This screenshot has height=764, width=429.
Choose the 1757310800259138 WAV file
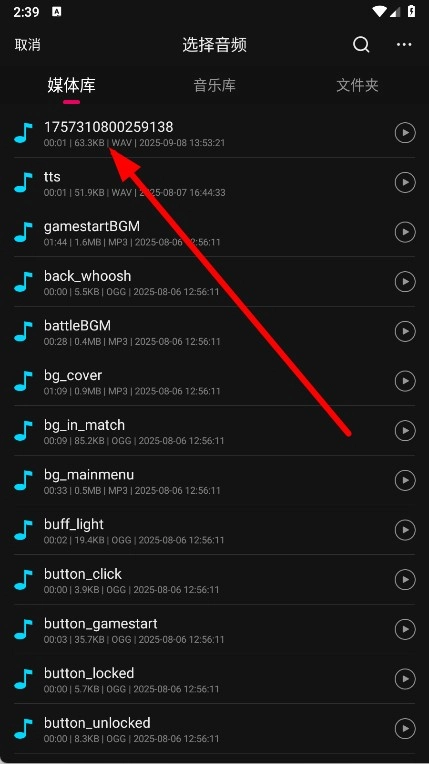(x=214, y=133)
